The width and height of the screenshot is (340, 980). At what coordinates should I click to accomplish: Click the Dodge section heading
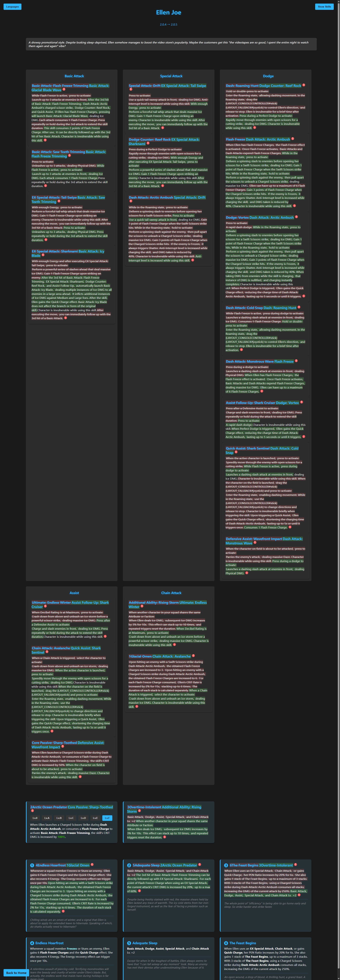click(x=268, y=76)
